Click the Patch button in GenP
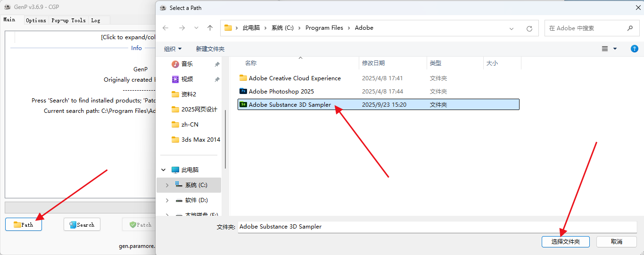This screenshot has width=644, height=255. [x=140, y=224]
